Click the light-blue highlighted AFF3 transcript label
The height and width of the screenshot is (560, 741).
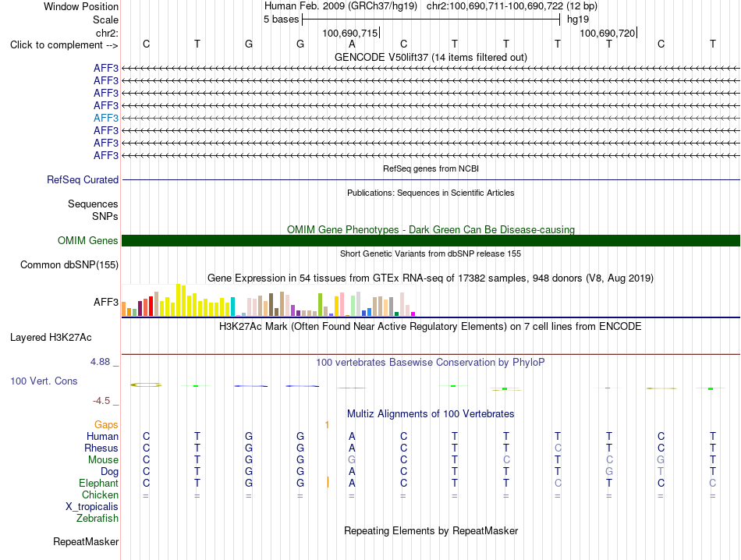click(106, 118)
